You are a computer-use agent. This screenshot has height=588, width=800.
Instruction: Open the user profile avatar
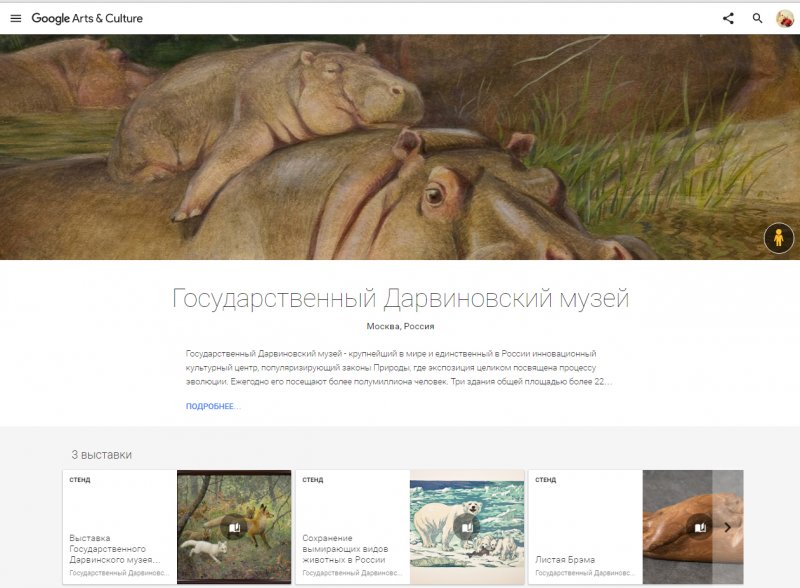(x=785, y=18)
